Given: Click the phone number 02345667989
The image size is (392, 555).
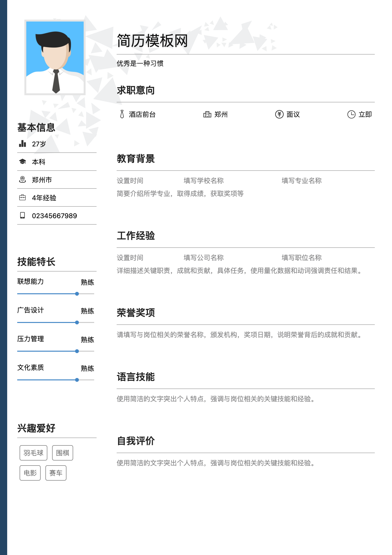Looking at the screenshot, I should tap(54, 216).
